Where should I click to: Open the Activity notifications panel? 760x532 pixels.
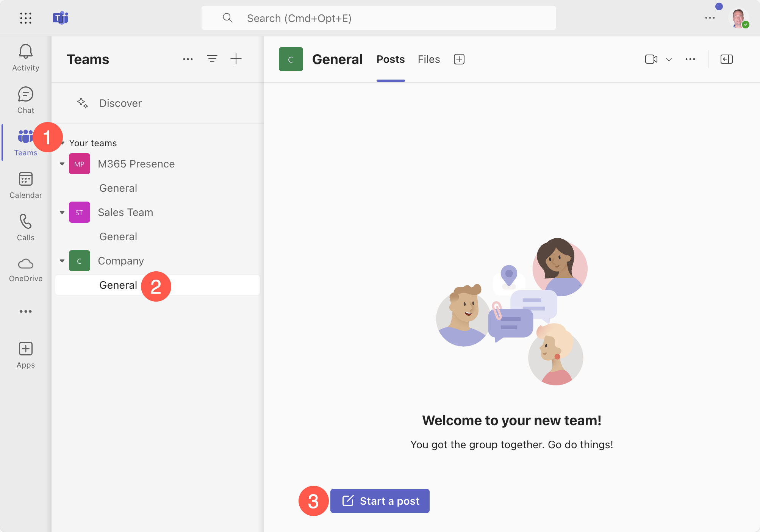(25, 56)
